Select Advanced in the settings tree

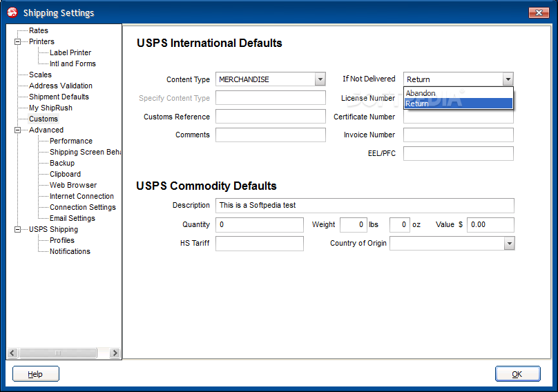[46, 130]
